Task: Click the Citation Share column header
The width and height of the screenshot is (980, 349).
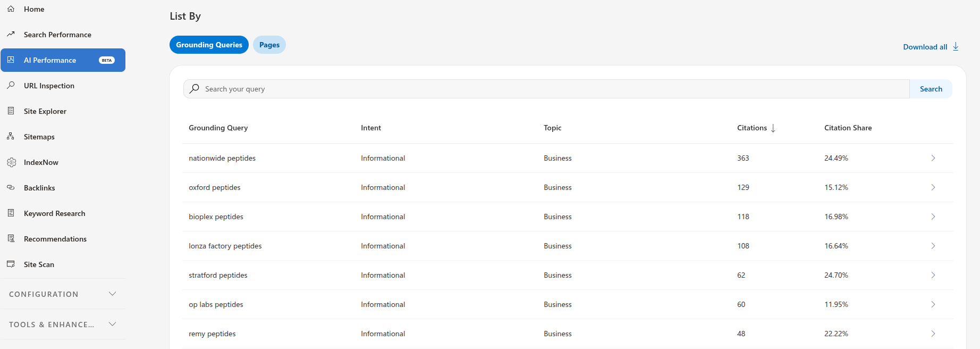Action: click(848, 128)
